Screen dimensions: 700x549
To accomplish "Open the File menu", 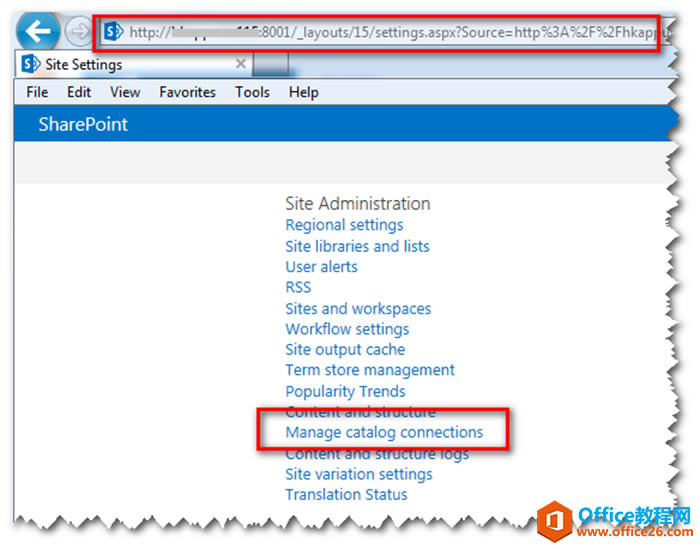I will tap(37, 92).
